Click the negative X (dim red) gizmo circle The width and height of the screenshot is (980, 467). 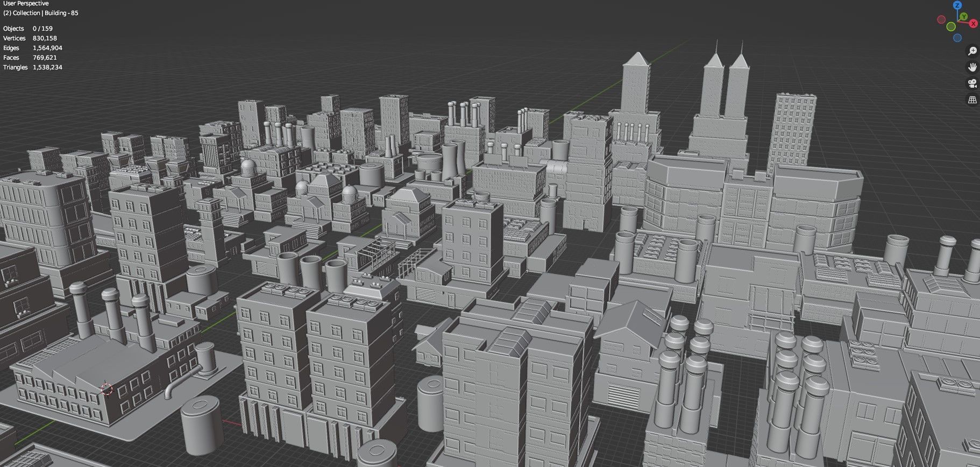point(941,19)
